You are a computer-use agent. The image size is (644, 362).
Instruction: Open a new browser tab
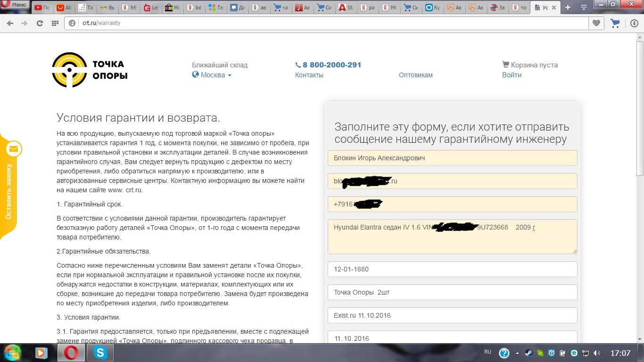pos(568,8)
